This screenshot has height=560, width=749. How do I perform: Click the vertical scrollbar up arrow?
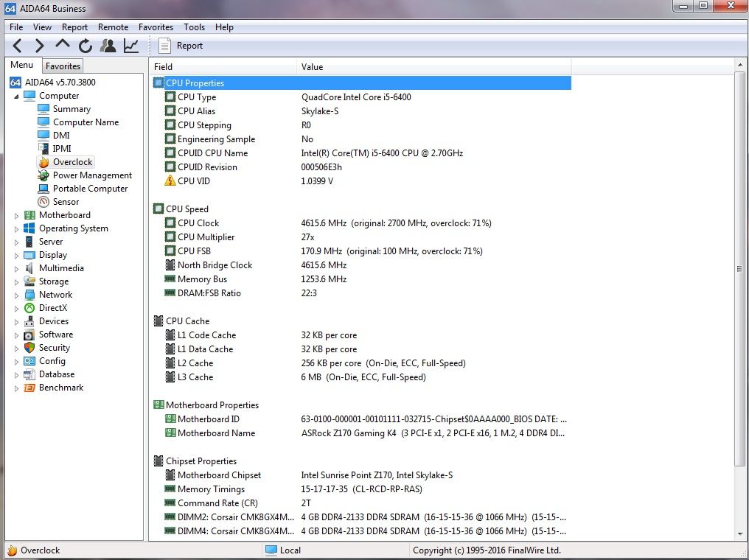pos(740,65)
